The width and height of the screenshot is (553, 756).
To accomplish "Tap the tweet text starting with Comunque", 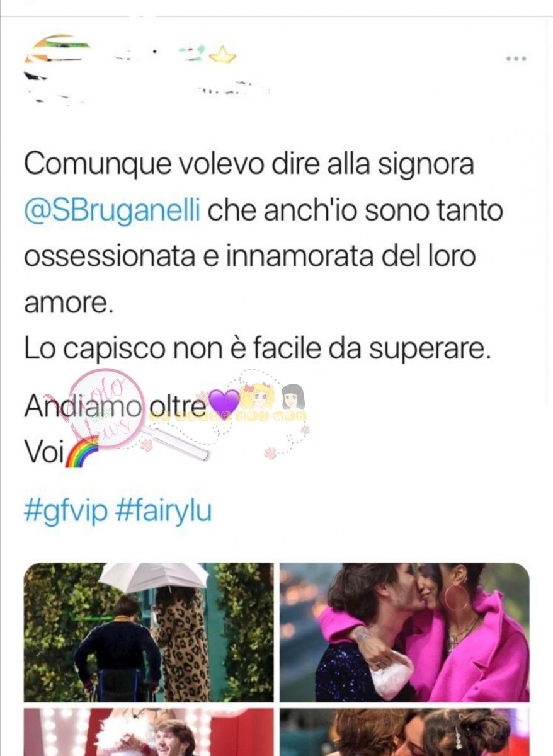I will click(264, 235).
